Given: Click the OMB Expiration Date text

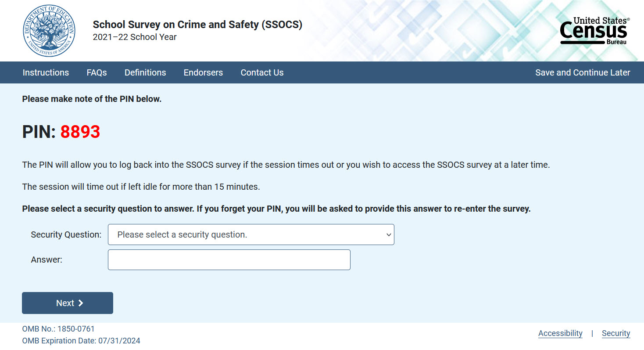Looking at the screenshot, I should point(81,341).
